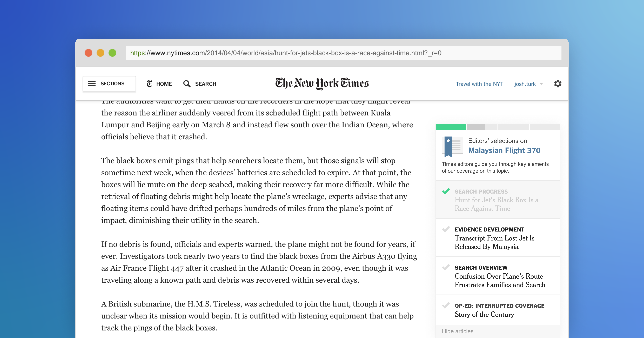Image resolution: width=644 pixels, height=338 pixels.
Task: Click the hamburger Sections menu icon
Action: point(92,84)
